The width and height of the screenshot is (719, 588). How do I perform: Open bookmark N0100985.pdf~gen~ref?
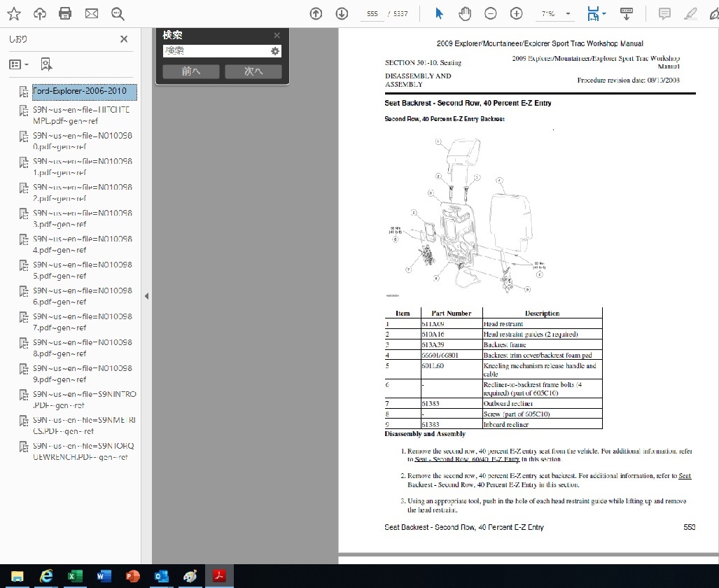[x=82, y=270]
